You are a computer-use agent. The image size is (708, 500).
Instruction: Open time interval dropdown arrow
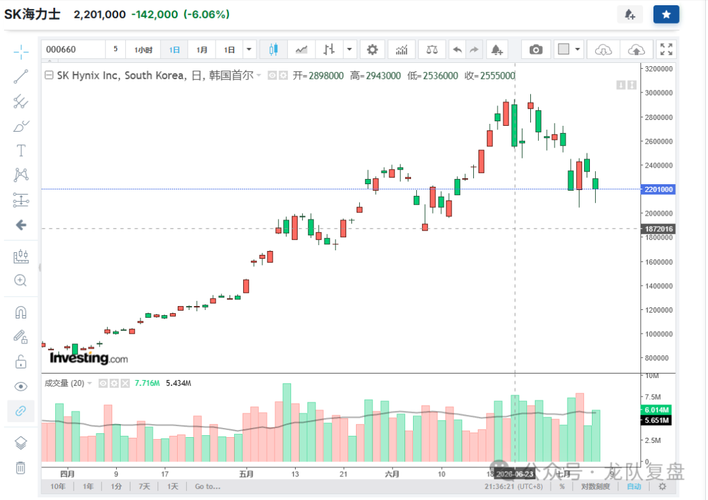(x=249, y=50)
